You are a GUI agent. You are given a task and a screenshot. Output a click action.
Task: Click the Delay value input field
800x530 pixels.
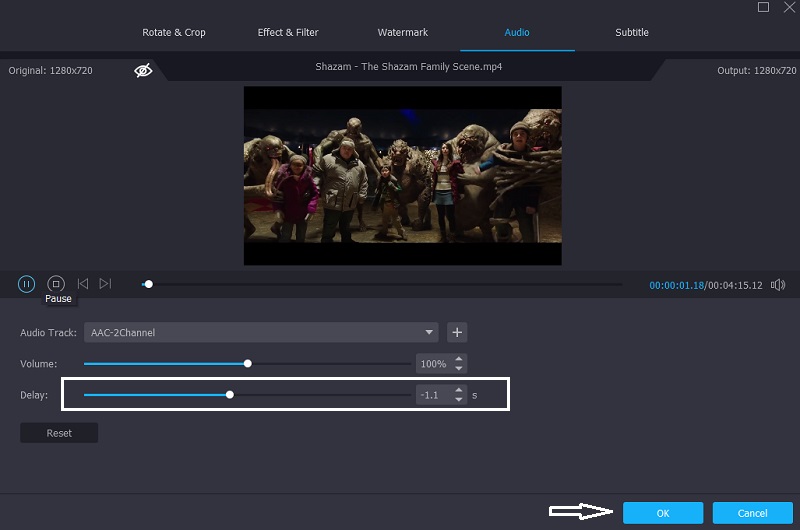[432, 395]
